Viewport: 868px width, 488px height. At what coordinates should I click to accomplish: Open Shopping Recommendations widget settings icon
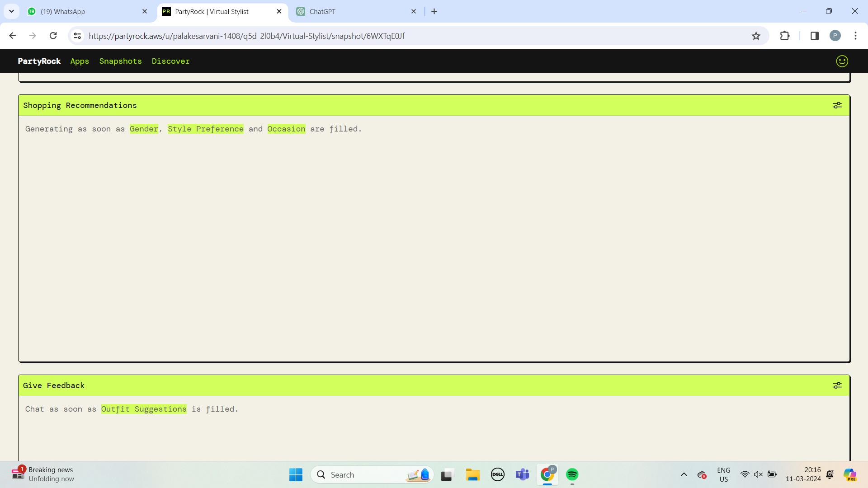point(837,105)
